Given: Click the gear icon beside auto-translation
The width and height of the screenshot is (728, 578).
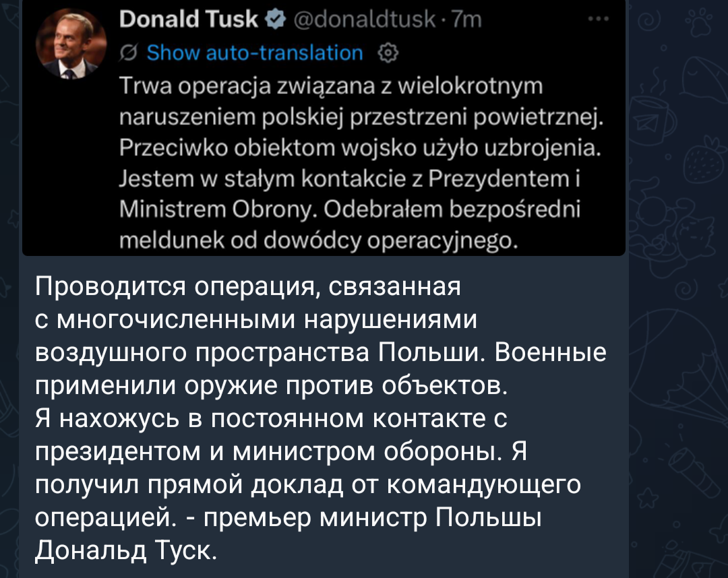Looking at the screenshot, I should [x=389, y=53].
